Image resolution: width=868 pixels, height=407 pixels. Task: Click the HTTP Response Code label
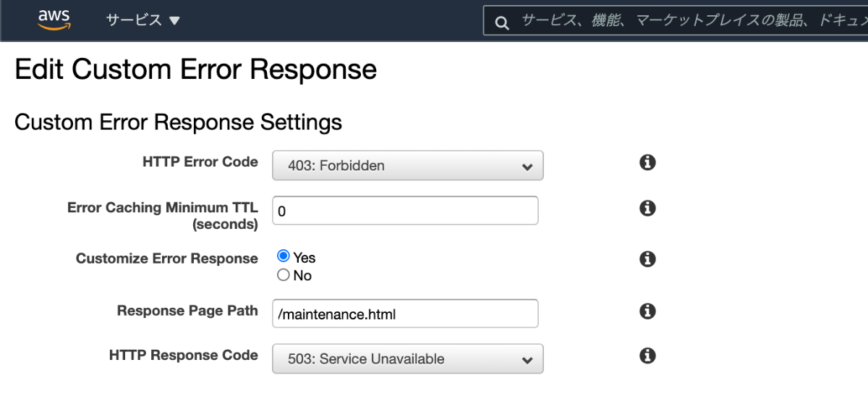point(184,355)
